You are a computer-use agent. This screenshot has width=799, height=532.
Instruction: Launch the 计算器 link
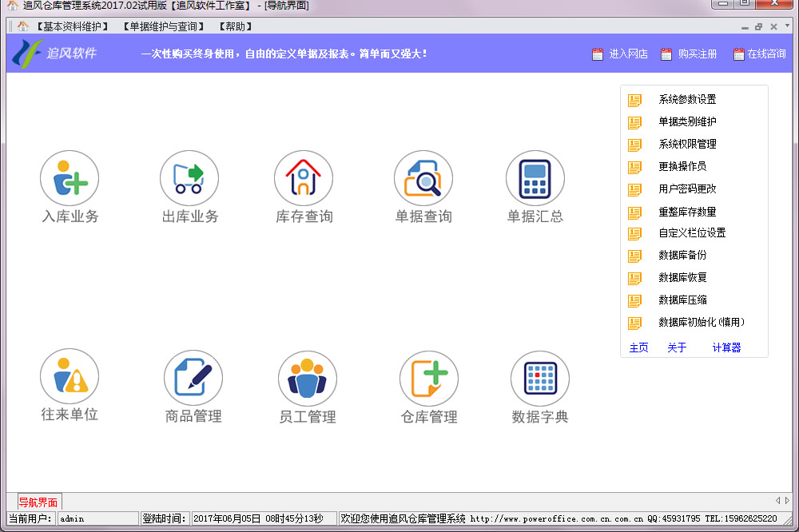[x=726, y=347]
